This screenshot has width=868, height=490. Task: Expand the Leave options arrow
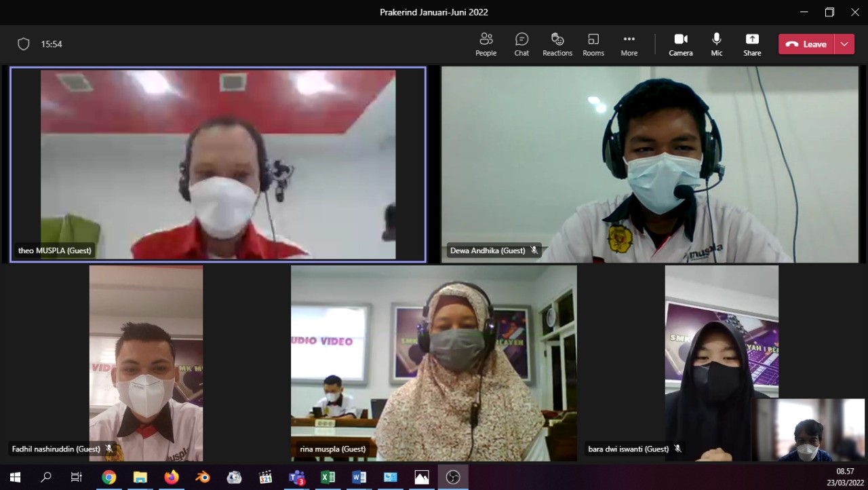pyautogui.click(x=844, y=44)
